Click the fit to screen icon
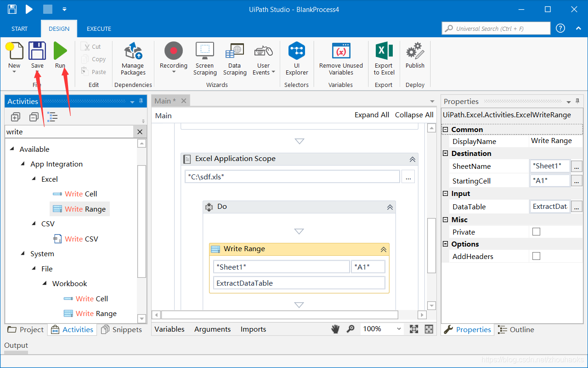Viewport: 588px width, 368px height. tap(414, 329)
